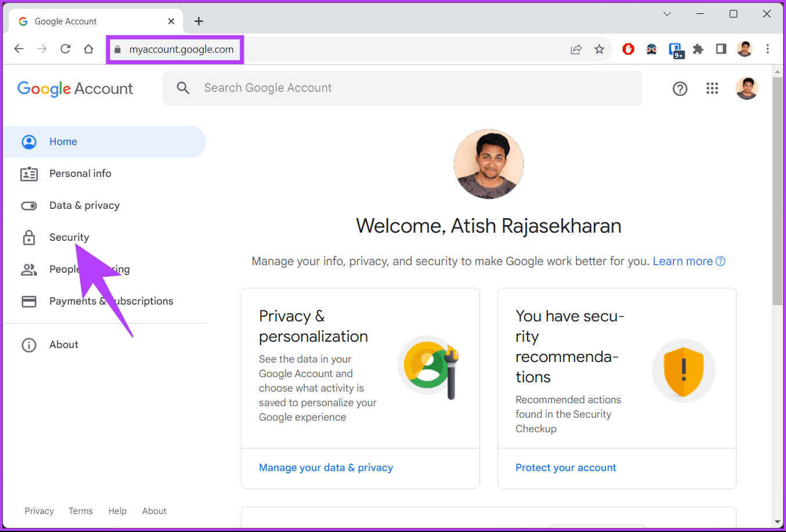
Task: Open the blue extension with 9+ badge
Action: pos(676,50)
